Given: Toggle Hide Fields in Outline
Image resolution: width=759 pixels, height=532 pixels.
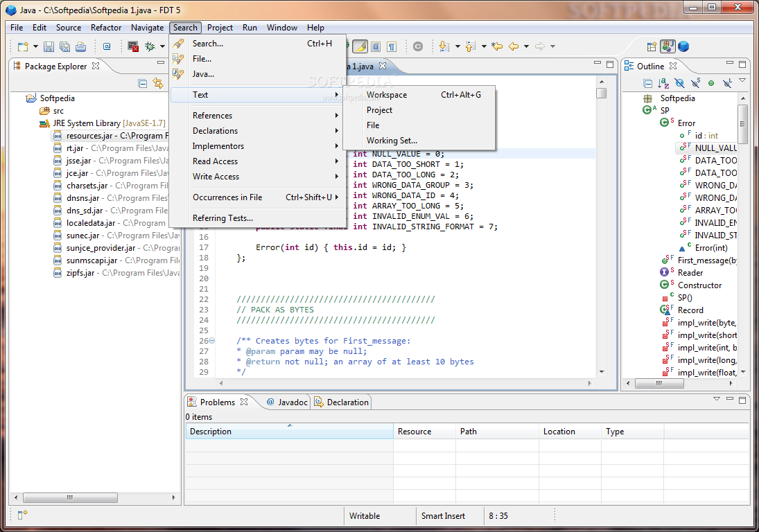Looking at the screenshot, I should [x=679, y=83].
